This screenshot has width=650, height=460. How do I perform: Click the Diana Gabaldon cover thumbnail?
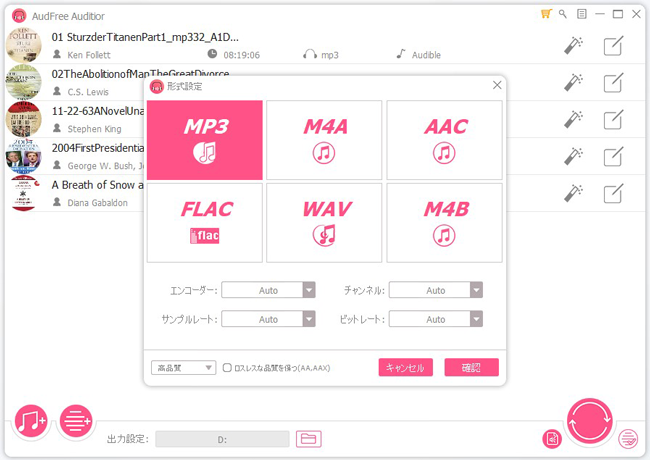[23, 193]
